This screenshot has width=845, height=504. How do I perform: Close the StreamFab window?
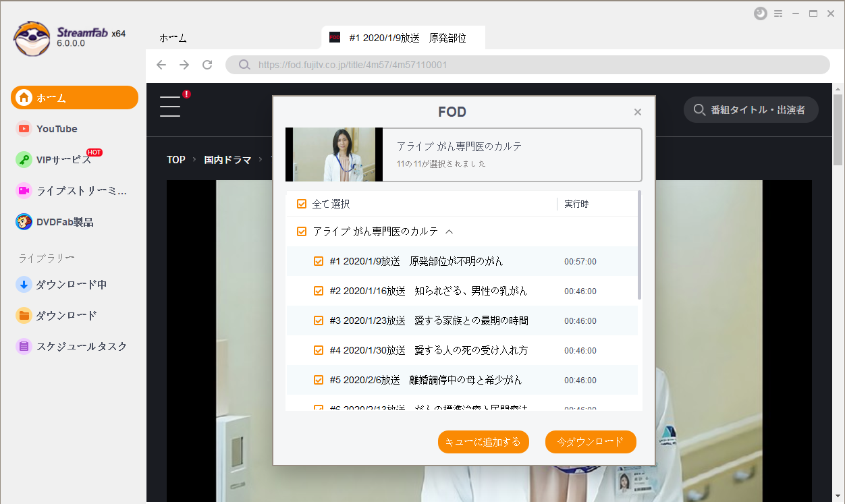tap(831, 13)
